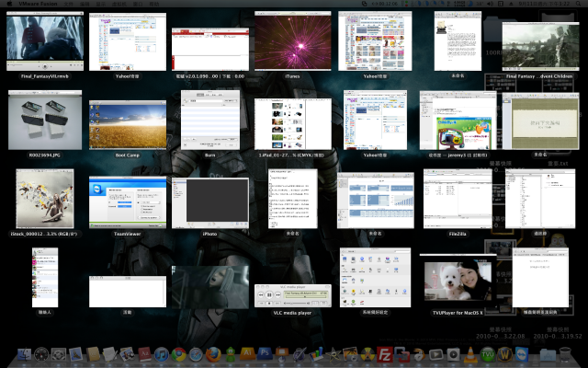
Task: Switch to the VLC media player controller window
Action: coord(293,296)
